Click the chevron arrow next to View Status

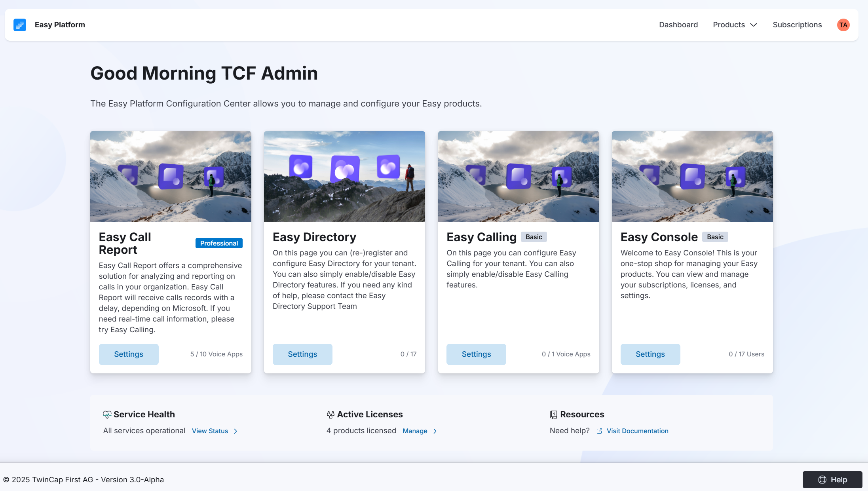point(236,431)
